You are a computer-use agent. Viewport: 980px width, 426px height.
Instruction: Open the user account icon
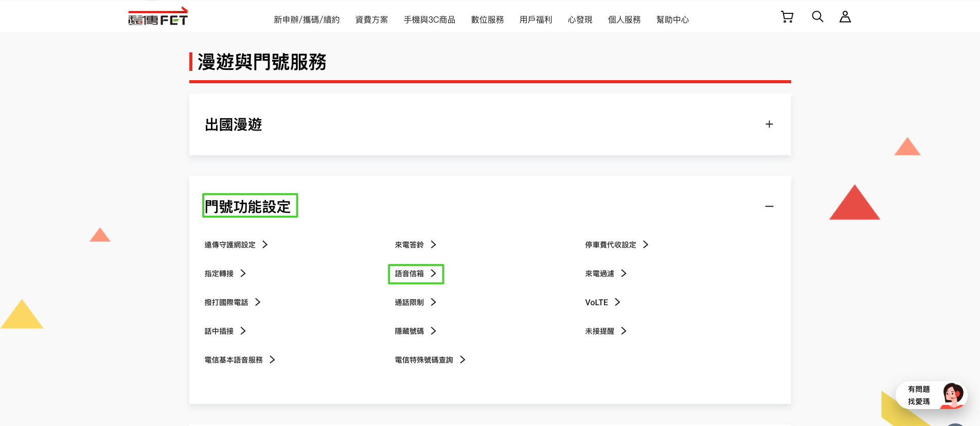point(845,17)
